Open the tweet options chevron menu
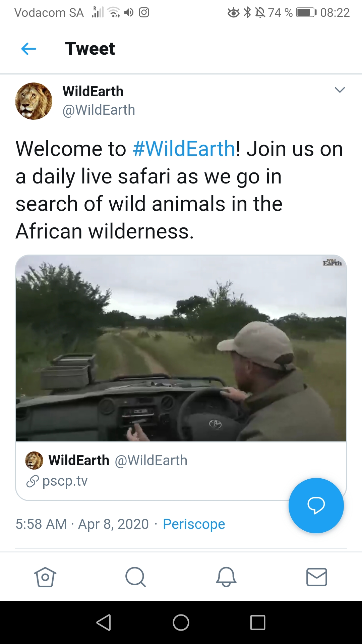 [340, 90]
